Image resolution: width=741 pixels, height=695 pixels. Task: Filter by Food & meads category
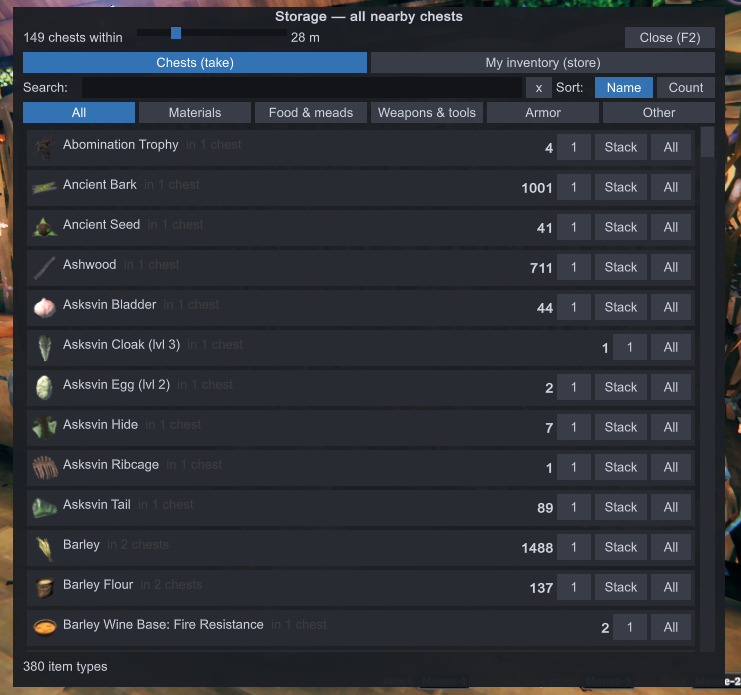311,112
